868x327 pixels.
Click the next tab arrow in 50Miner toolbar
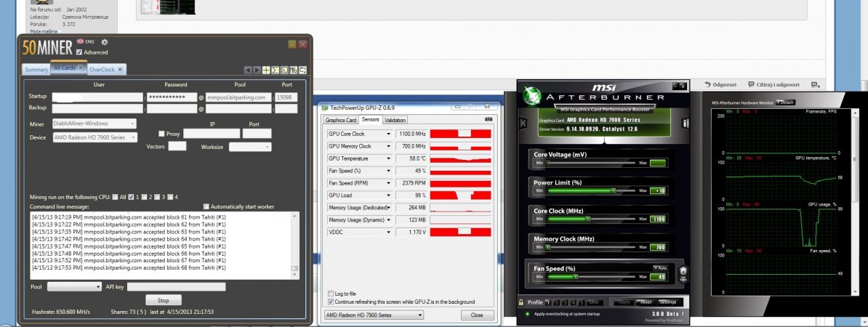[257, 70]
